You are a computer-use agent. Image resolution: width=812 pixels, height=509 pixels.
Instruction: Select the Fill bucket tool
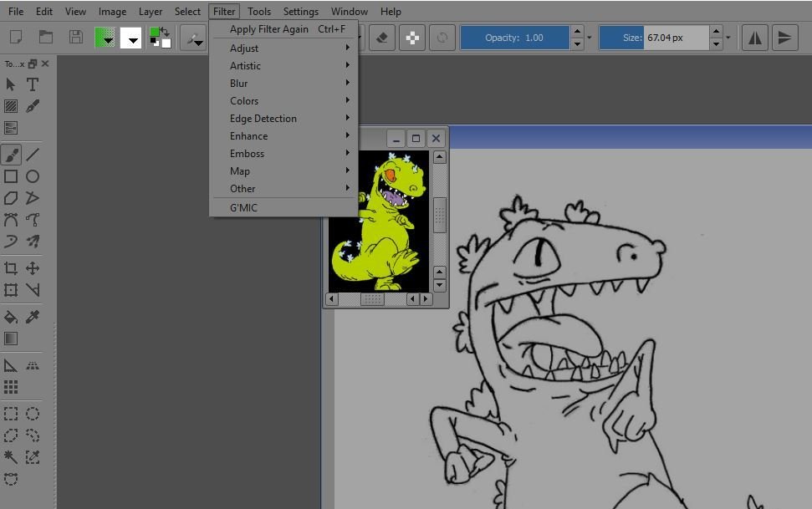(x=10, y=317)
